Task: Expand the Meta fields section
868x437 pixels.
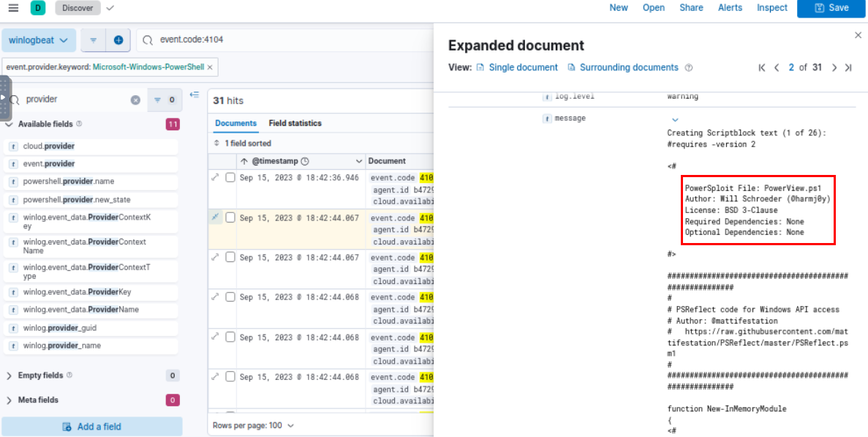Action: coord(10,400)
